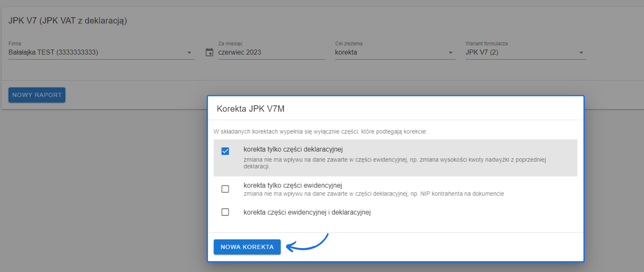Viewport: 644px width, 272px height.
Task: Click the sentence starting 'W składanych korektach'
Action: 320,131
